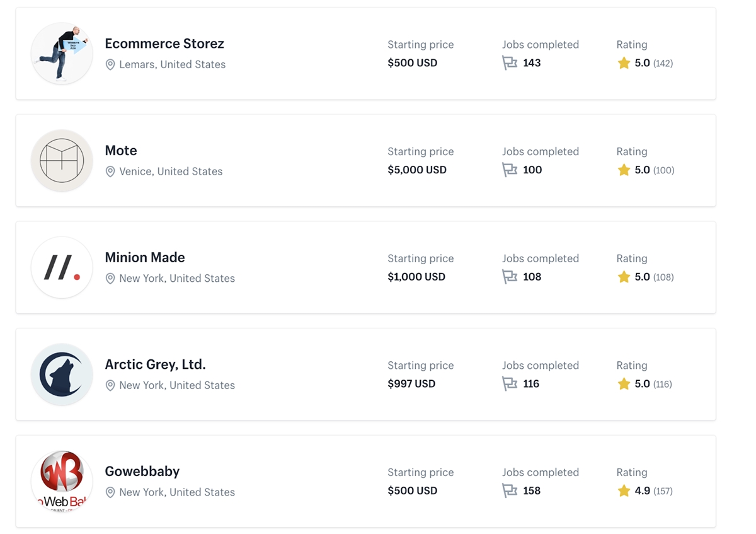Open the Mote expert profile name
The height and width of the screenshot is (534, 756).
pos(121,151)
